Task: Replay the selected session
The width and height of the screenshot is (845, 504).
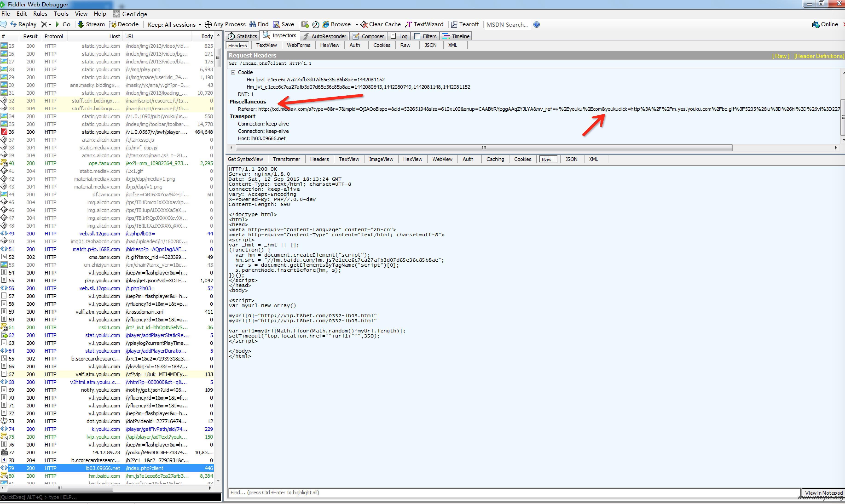Action: (23, 24)
